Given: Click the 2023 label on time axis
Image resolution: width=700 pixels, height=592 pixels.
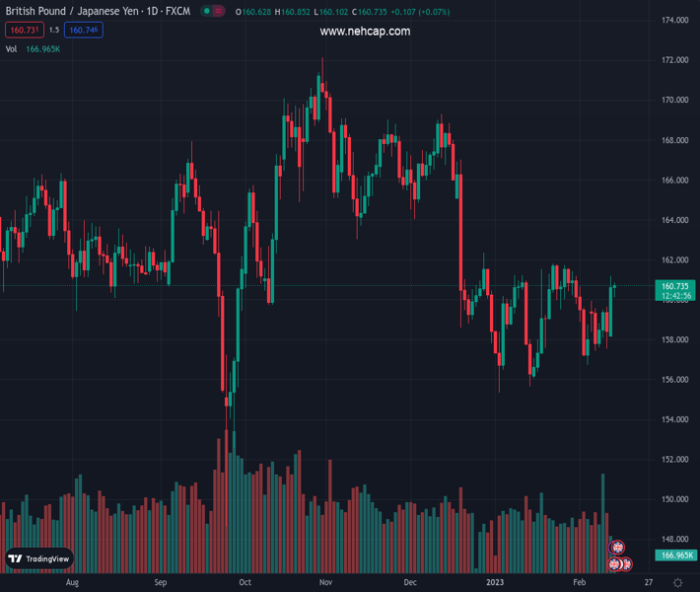Looking at the screenshot, I should (x=495, y=583).
